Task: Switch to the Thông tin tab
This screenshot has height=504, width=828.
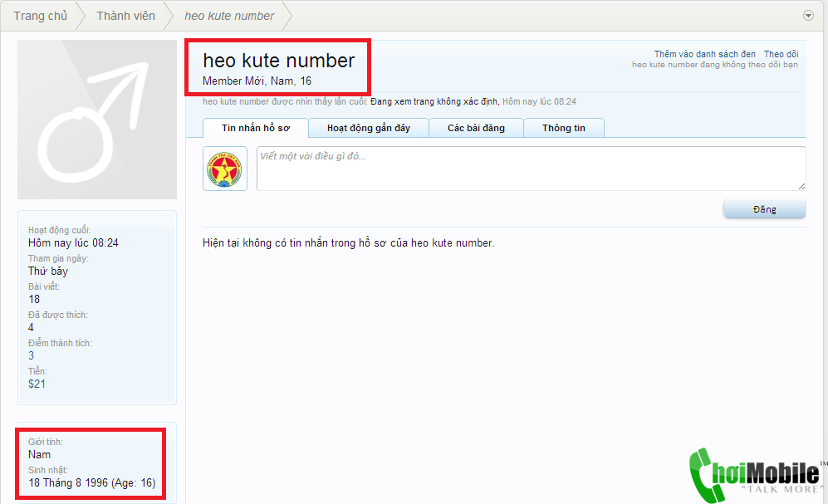Action: point(564,128)
